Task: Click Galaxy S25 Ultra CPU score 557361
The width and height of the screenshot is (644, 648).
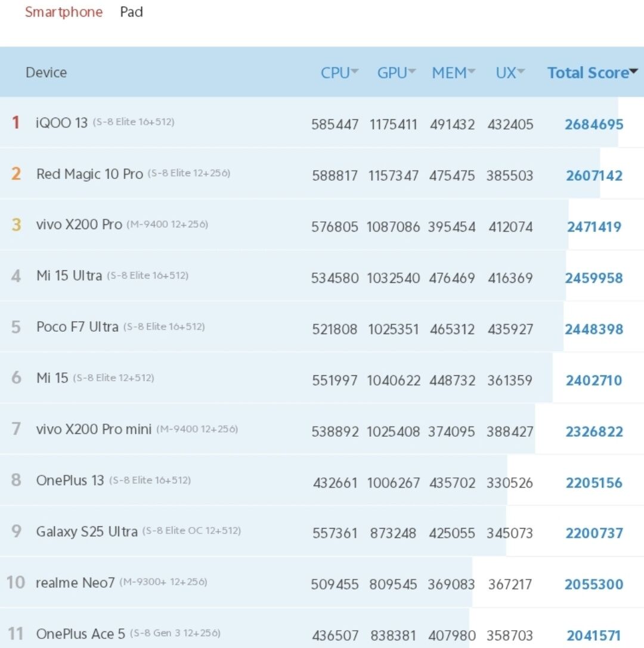Action: (x=335, y=533)
